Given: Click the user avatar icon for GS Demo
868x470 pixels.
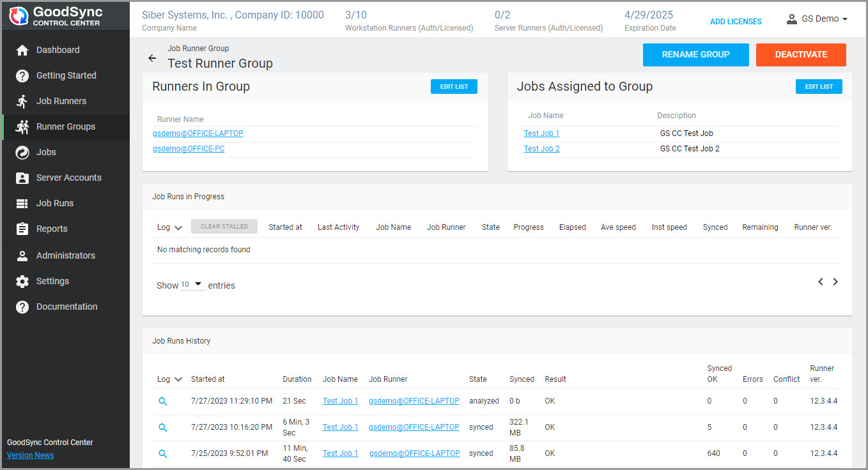Looking at the screenshot, I should coord(792,19).
